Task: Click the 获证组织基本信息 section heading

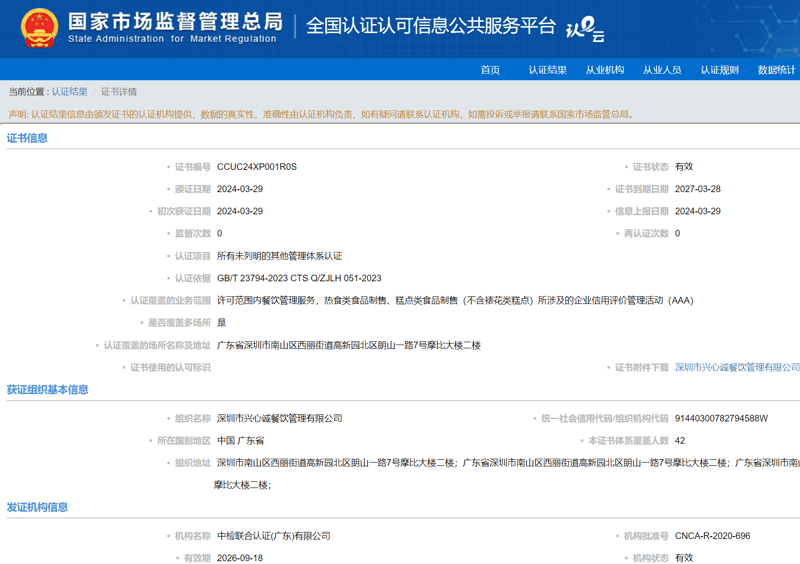Action: (x=47, y=390)
